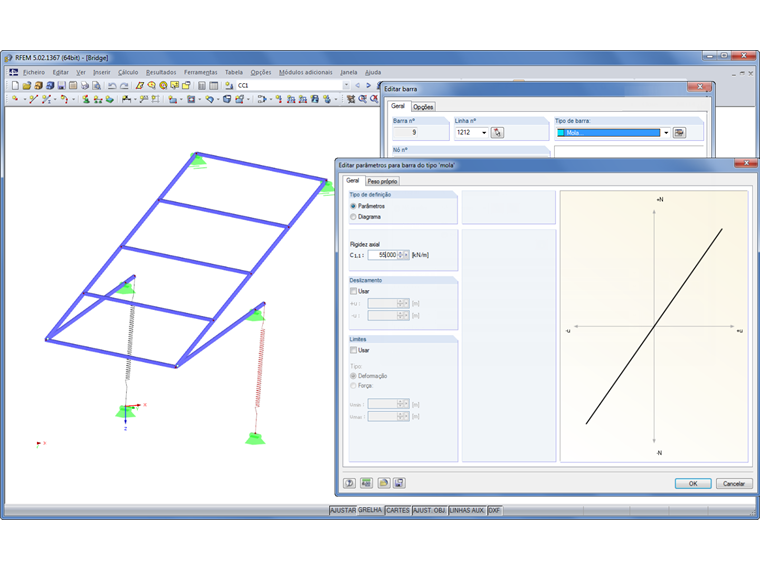Click the blue 3D block library icon
This screenshot has height=570, width=760.
click(x=50, y=86)
